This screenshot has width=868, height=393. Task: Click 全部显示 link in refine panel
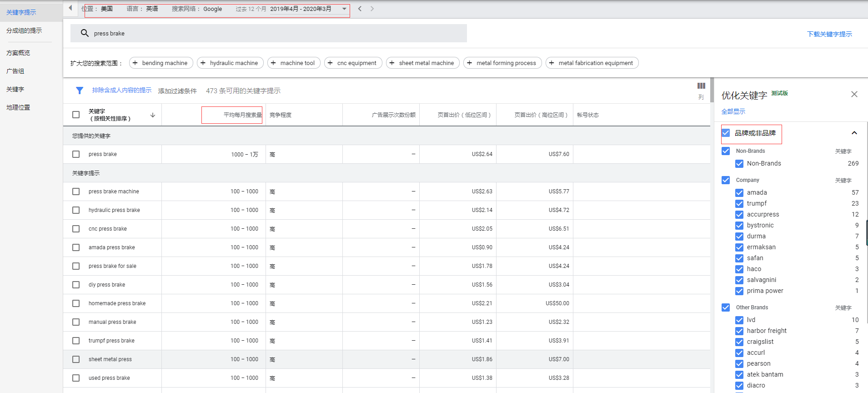pos(733,111)
